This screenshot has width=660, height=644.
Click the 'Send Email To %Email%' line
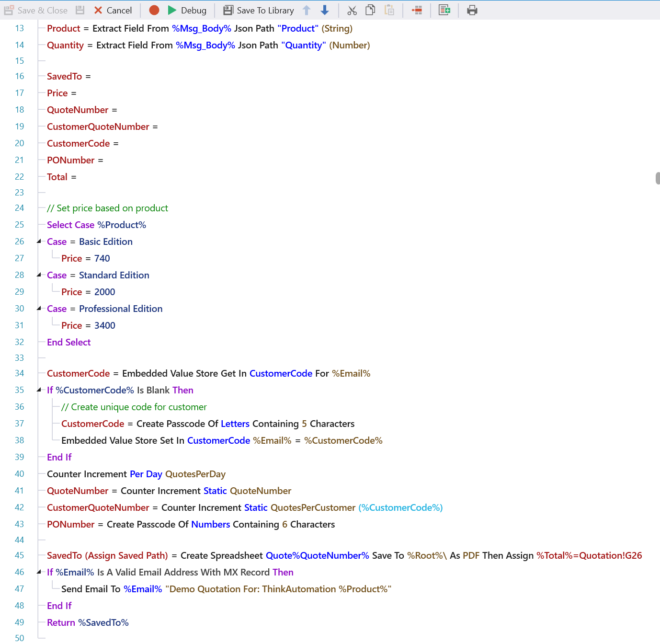click(x=226, y=589)
